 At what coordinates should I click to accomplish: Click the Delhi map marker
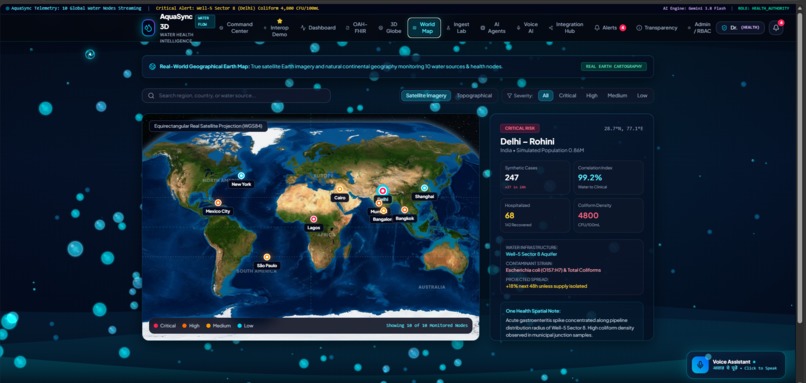point(382,191)
